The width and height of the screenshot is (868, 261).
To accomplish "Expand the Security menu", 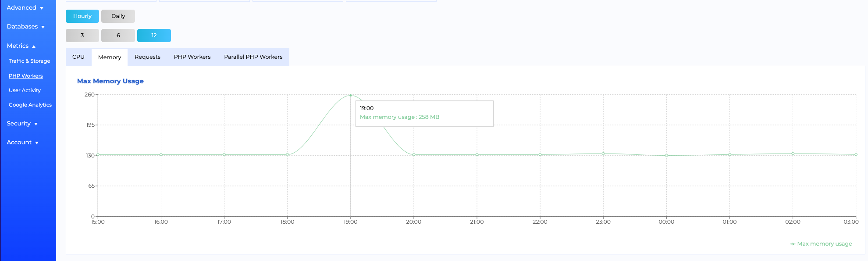I will 22,123.
